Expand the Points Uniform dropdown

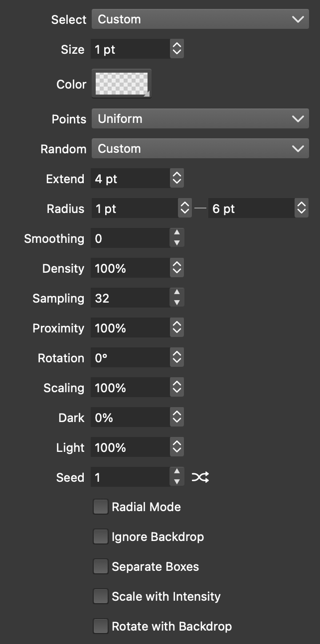pos(200,119)
